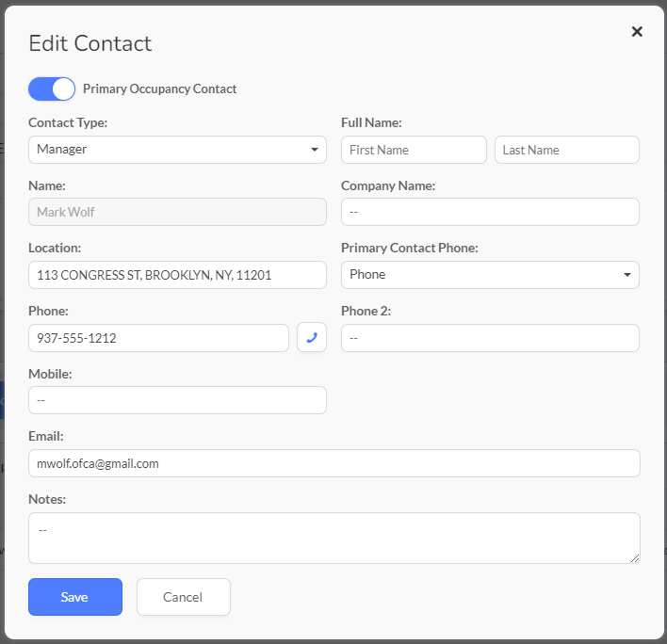Select the Location address field
667x644 pixels.
point(177,275)
